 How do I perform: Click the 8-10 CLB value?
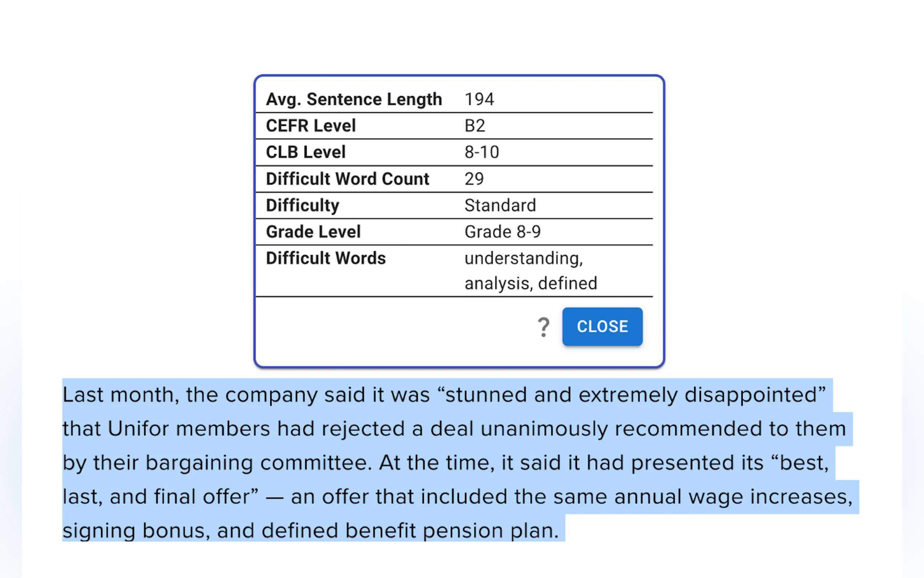(x=481, y=152)
